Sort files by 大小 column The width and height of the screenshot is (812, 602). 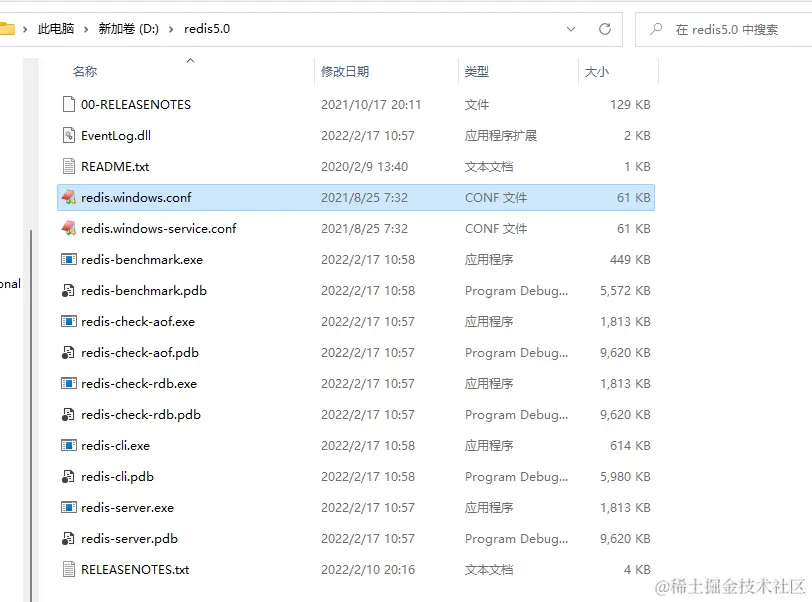[597, 71]
